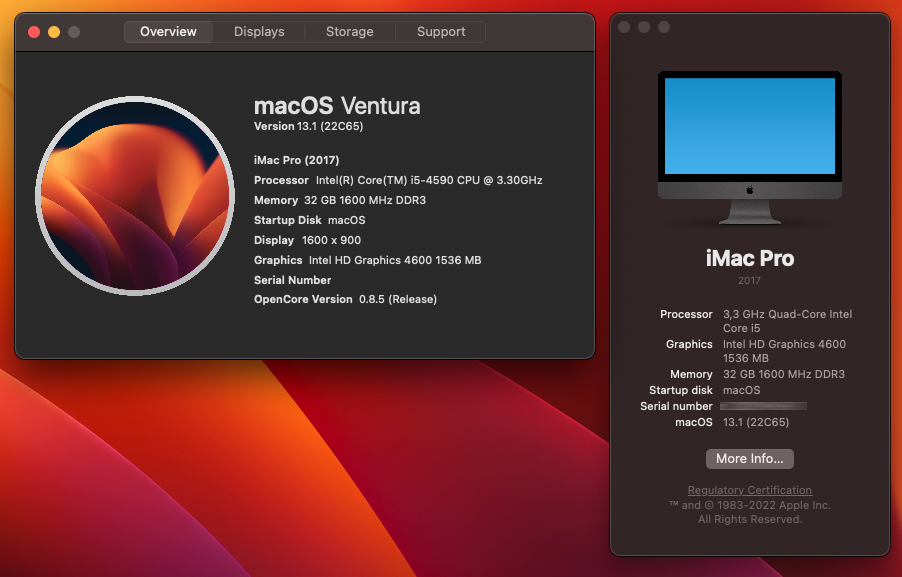This screenshot has height=577, width=902.
Task: Open the Displays tab
Action: pyautogui.click(x=259, y=32)
